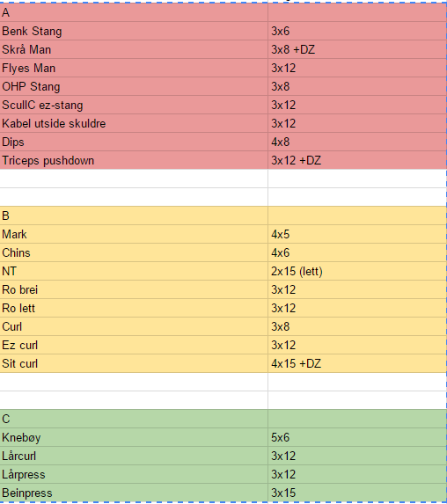
Task: Click the red section header A
Action: click(134, 12)
